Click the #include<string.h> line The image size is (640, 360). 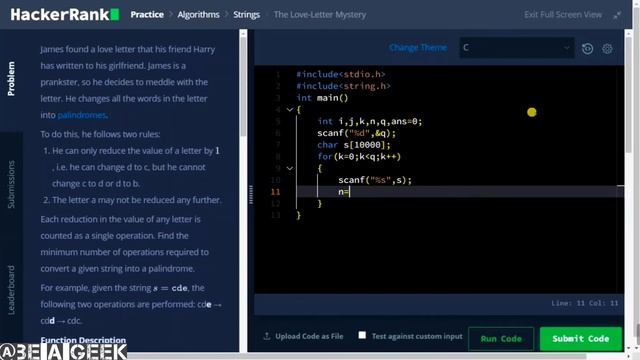click(343, 86)
